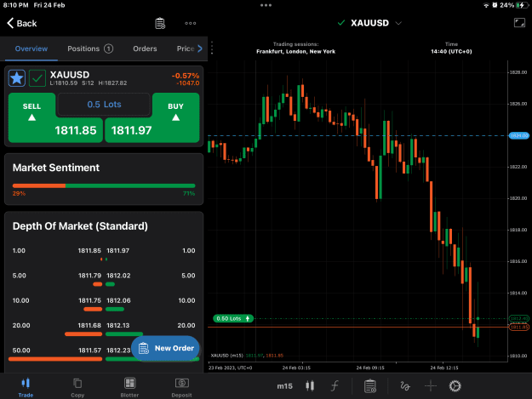Check the Wi-Fi status icon
This screenshot has width=532, height=399.
(486, 5)
